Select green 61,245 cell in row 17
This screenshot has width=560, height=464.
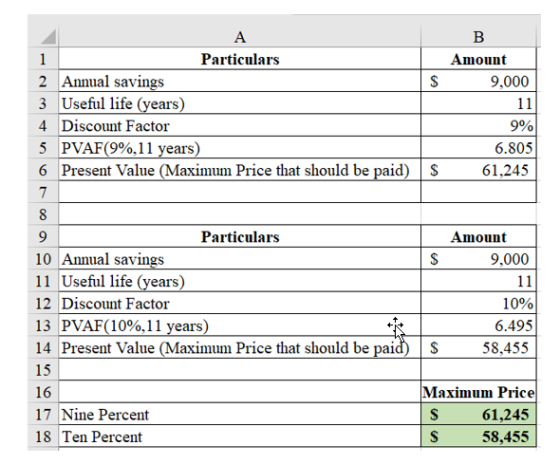479,414
